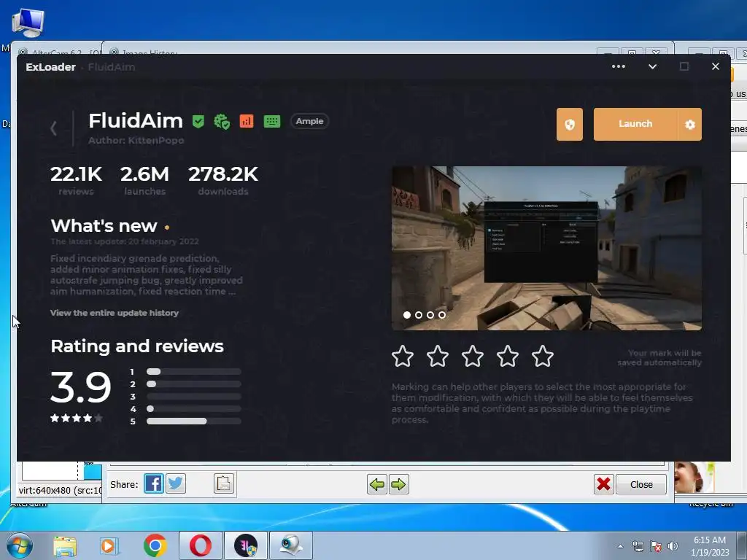Click the red X delete icon in Image History

pyautogui.click(x=603, y=484)
